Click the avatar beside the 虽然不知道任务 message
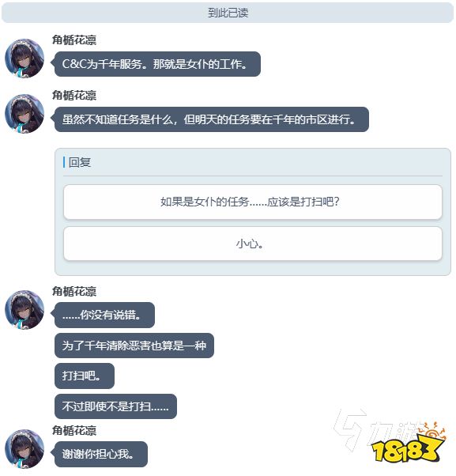Image resolution: width=456 pixels, height=476 pixels. 24,114
